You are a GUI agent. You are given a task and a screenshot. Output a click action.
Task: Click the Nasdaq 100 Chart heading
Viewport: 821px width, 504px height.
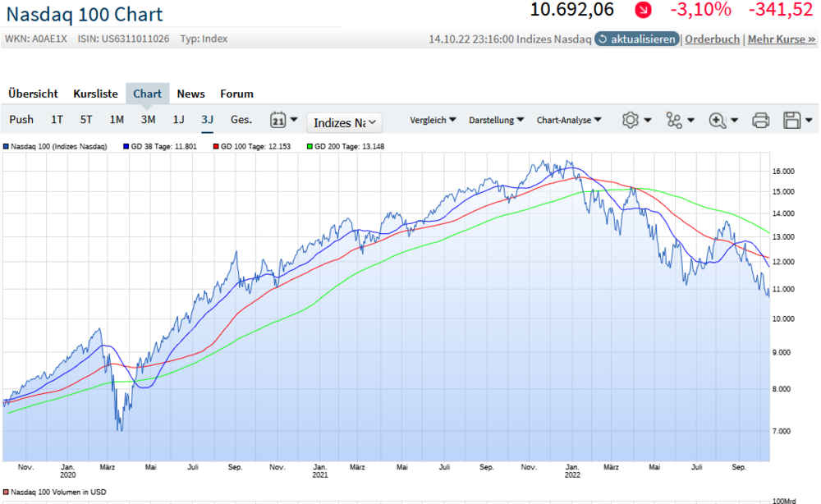(x=85, y=14)
